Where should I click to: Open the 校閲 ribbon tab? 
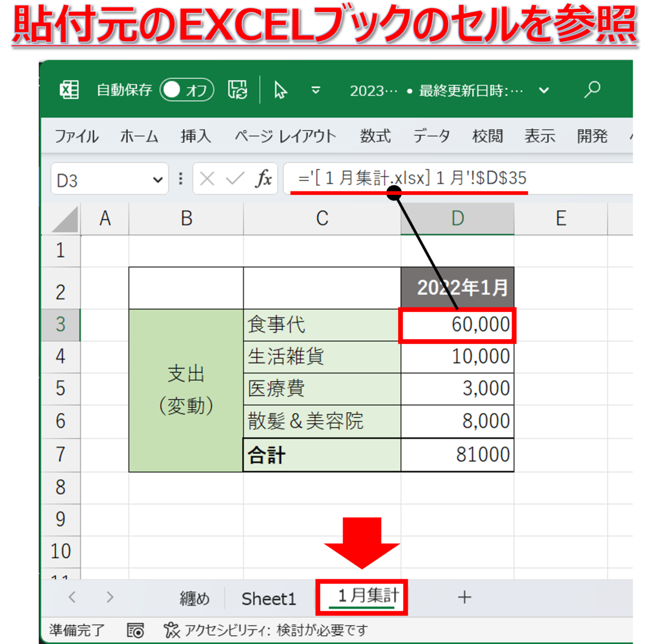pos(487,136)
